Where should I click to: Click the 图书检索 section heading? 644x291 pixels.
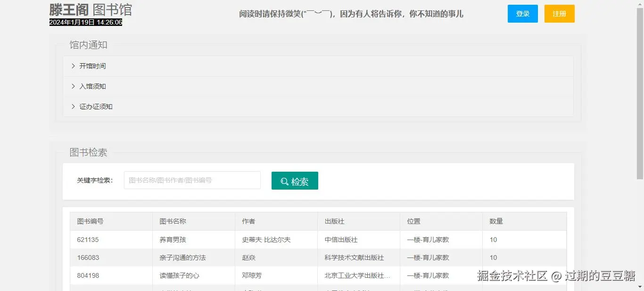pos(89,152)
